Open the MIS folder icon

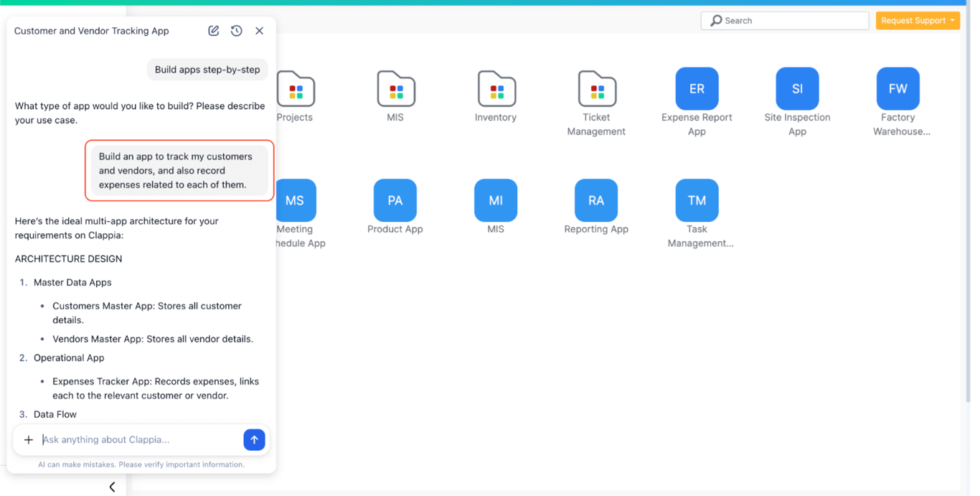[395, 89]
